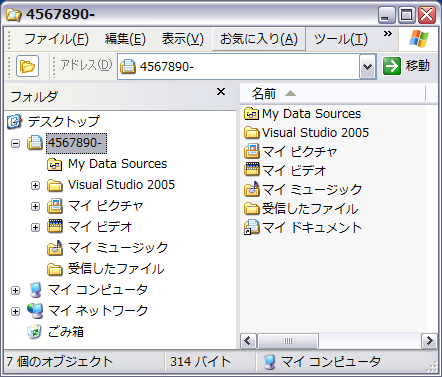Click the 7 個のオブジェクト status text

[x=60, y=362]
